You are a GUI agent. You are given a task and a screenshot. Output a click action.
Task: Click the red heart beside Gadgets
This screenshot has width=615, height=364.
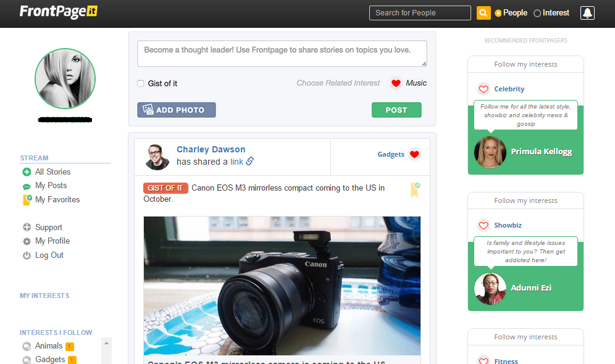(x=414, y=154)
